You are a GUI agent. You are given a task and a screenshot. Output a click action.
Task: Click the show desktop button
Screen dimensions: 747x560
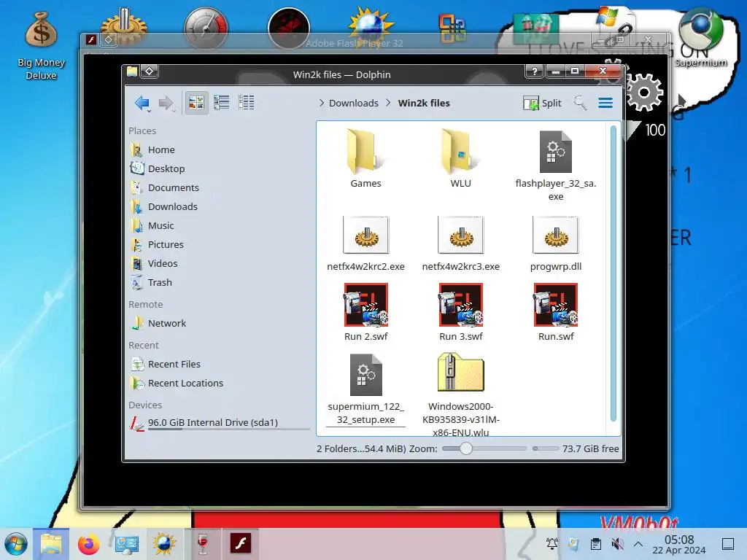(728, 544)
